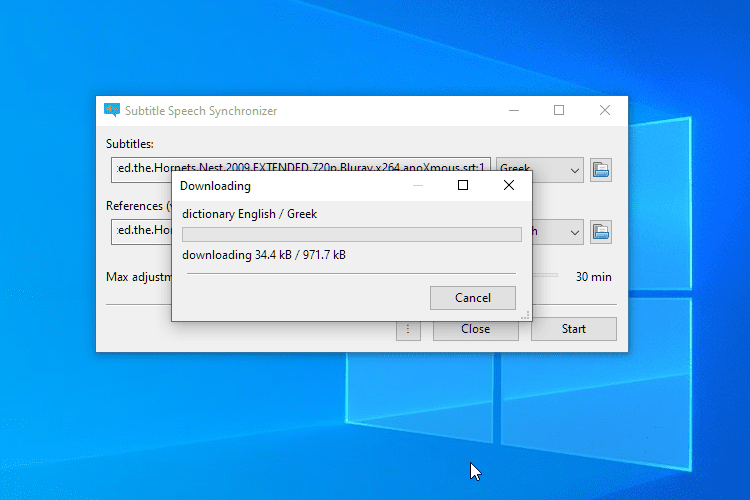Click the 'dictionary English / Greek' label
The width and height of the screenshot is (750, 500).
click(x=249, y=214)
